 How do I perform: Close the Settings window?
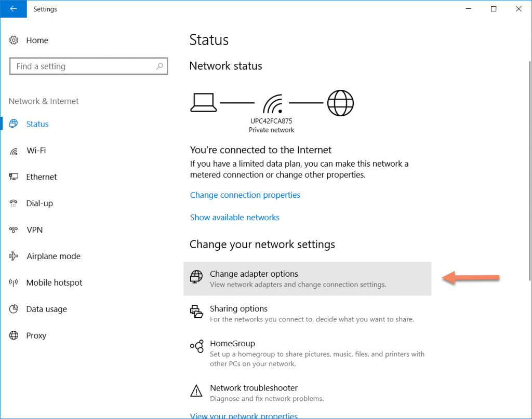(519, 9)
